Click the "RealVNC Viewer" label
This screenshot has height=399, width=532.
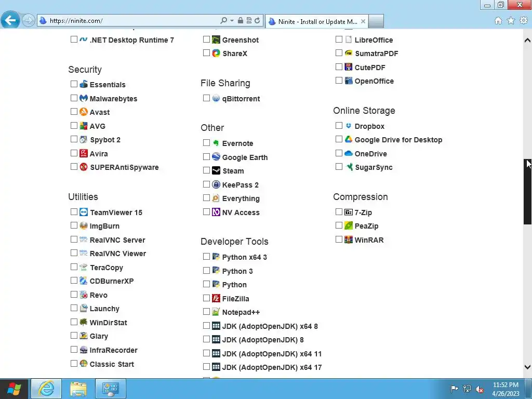[118, 254]
